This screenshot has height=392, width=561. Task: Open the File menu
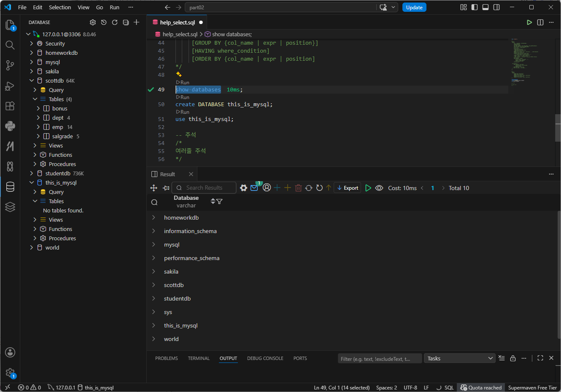point(22,7)
